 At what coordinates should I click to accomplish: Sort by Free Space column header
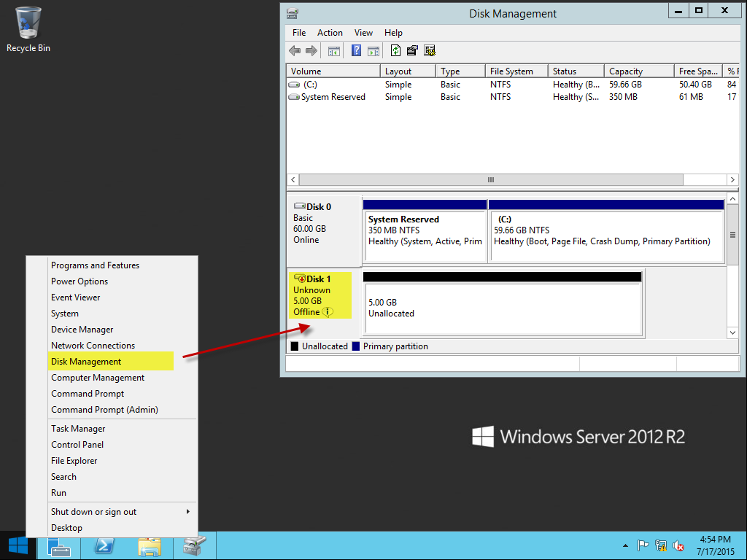(x=698, y=71)
